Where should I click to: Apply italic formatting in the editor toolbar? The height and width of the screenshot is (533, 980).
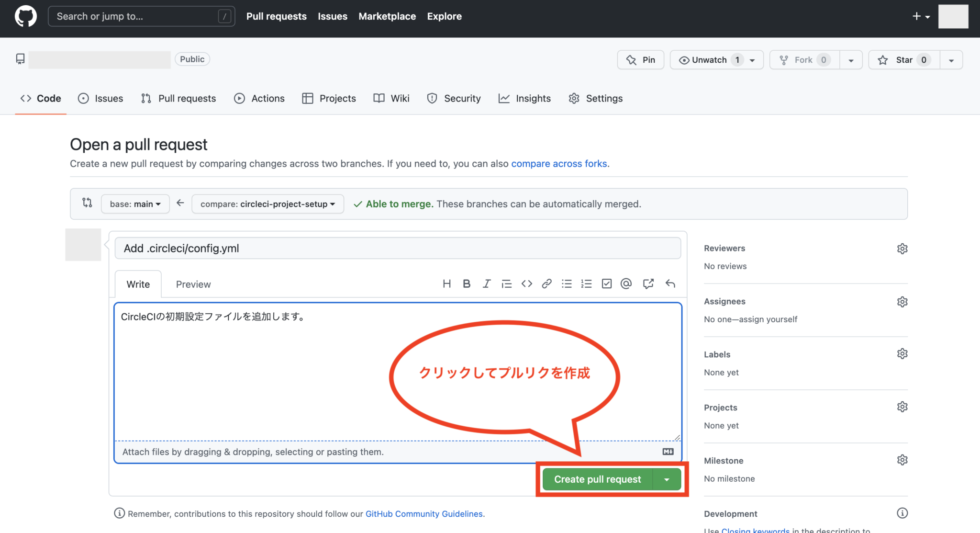point(487,284)
